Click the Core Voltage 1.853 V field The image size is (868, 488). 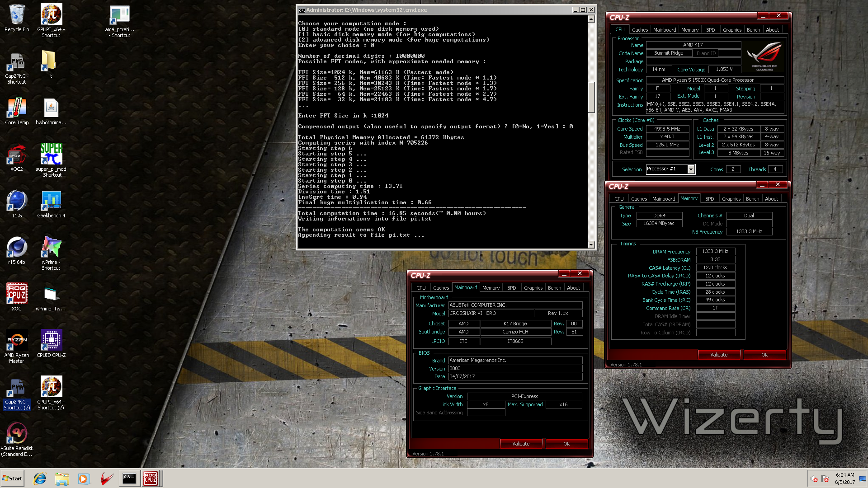724,70
